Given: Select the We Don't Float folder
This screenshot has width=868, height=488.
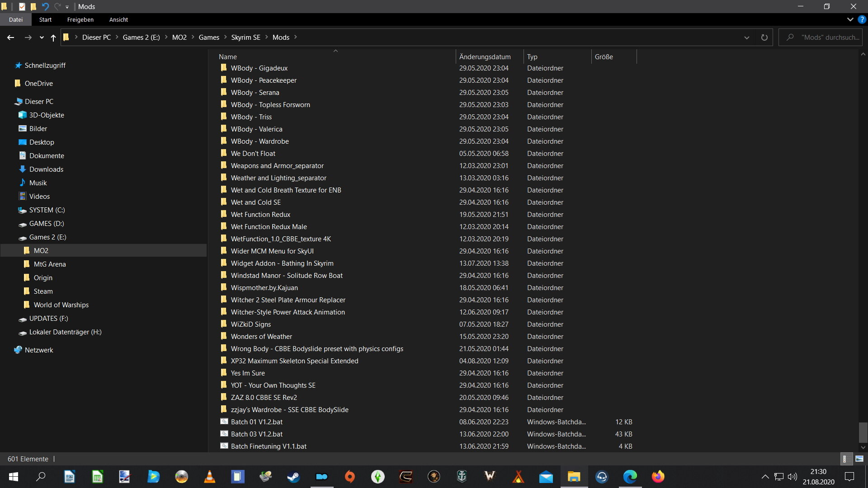Looking at the screenshot, I should tap(253, 153).
